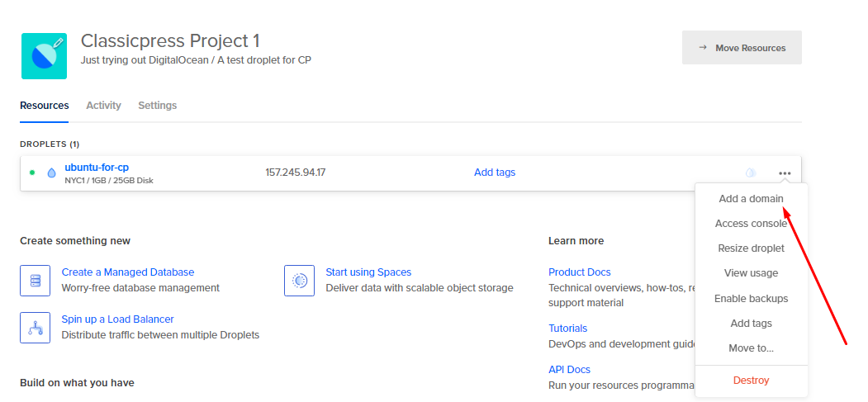Switch to the Resources tab
This screenshot has width=868, height=402.
point(45,105)
